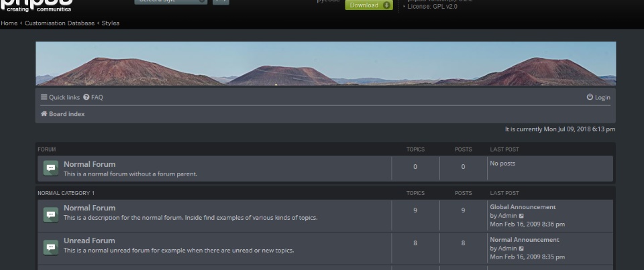The width and height of the screenshot is (644, 270).
Task: Click the Home breadcrumb
Action: [9, 23]
